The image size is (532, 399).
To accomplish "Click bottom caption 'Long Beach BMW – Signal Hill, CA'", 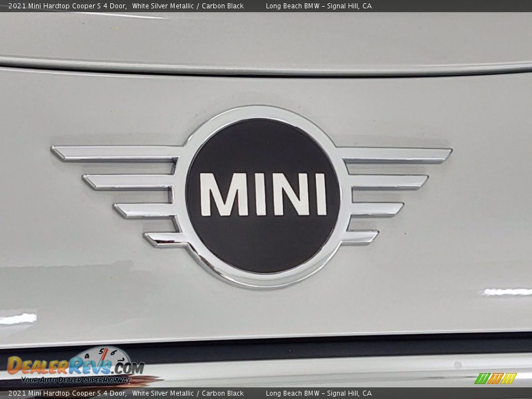I will 319,393.
